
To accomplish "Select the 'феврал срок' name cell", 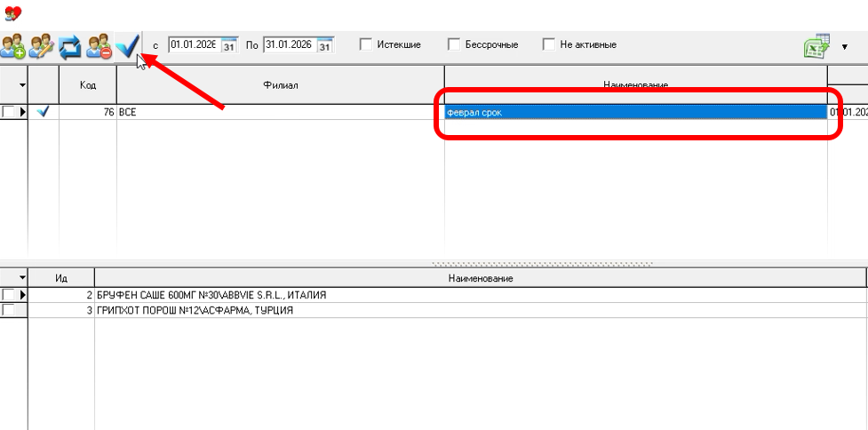I will pyautogui.click(x=636, y=112).
